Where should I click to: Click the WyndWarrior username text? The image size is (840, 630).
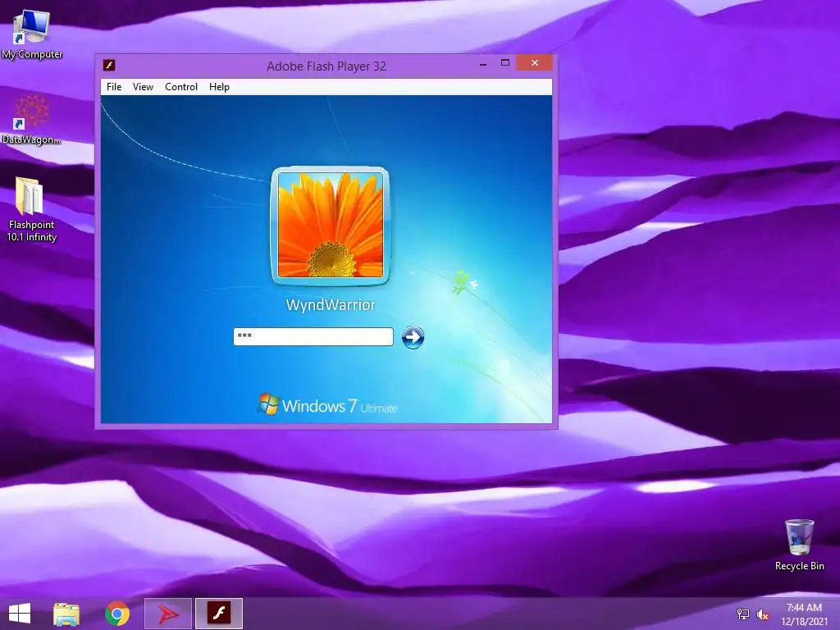tap(331, 305)
